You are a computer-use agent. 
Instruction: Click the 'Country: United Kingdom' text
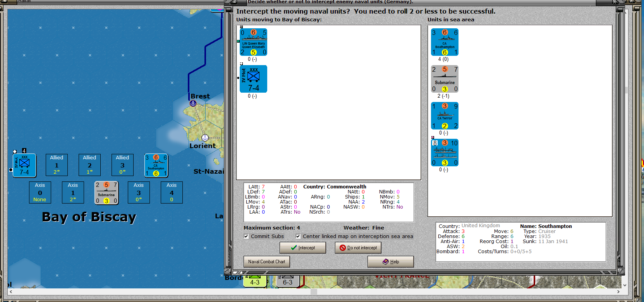[469, 226]
